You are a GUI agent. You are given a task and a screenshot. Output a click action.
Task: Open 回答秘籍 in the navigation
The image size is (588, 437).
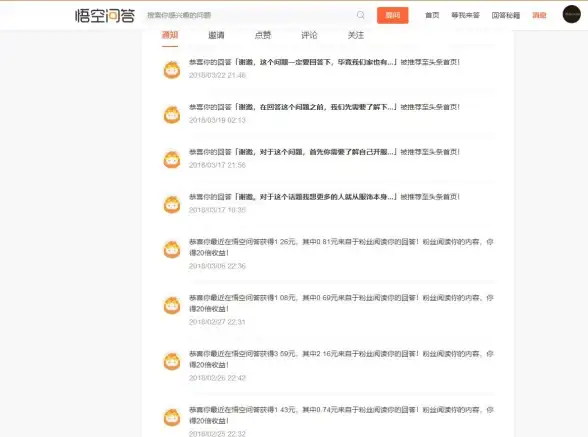coord(506,15)
